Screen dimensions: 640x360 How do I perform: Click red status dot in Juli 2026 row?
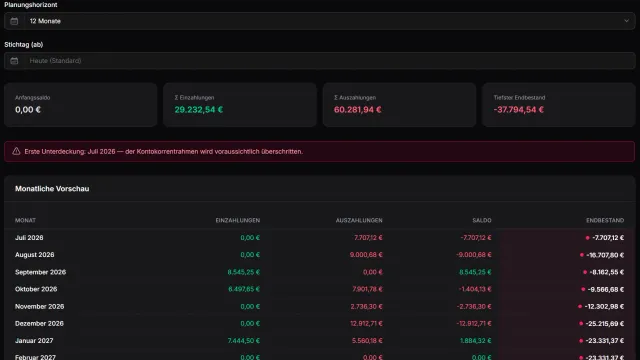click(587, 238)
